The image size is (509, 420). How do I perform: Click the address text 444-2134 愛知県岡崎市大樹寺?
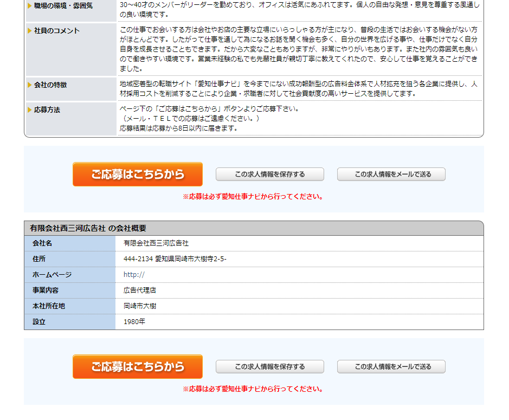(175, 259)
